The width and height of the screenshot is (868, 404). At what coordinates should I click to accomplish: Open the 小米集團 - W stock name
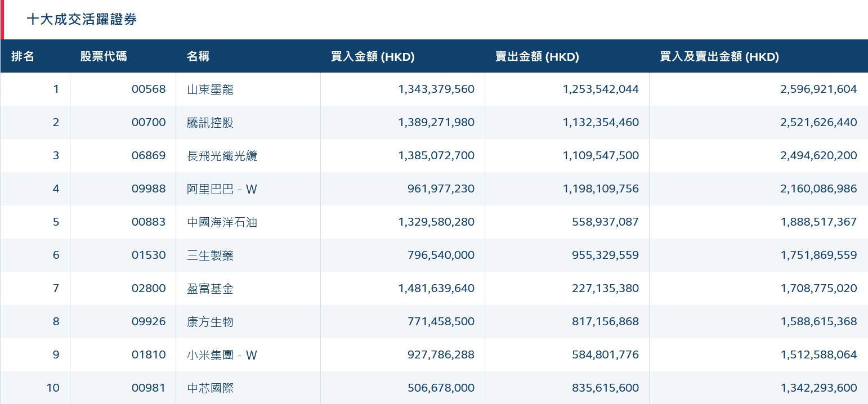pos(222,355)
